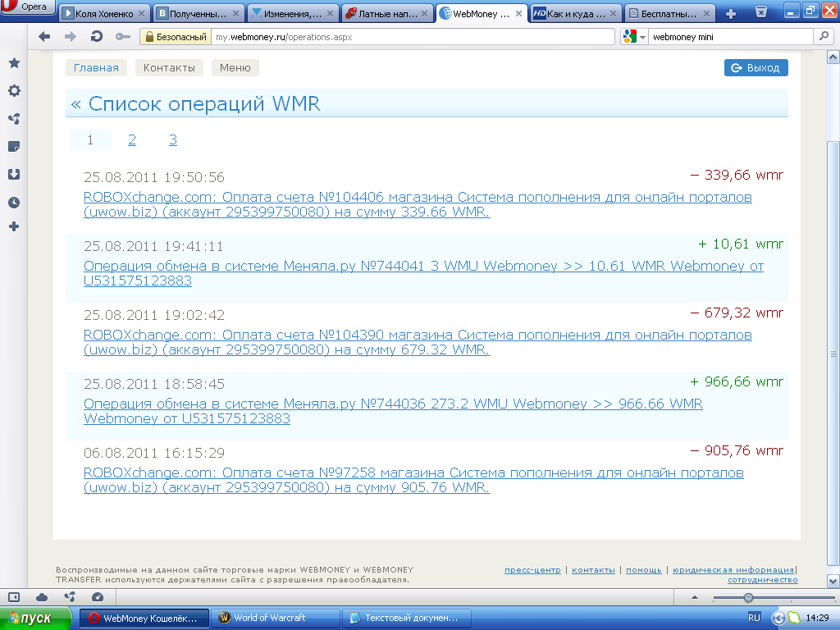Open the Downloads panel in the sidebar

[15, 174]
